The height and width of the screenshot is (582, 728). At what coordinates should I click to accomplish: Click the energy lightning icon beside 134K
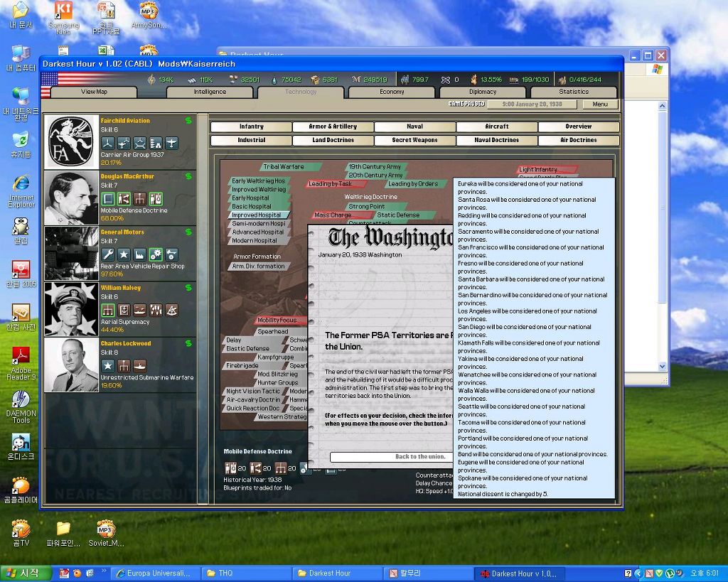[151, 80]
